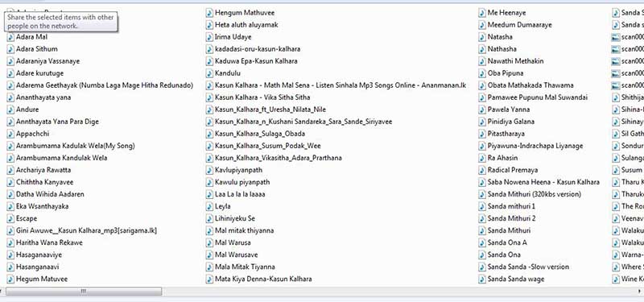Select the Adara Mal music file icon
Screen dimensions: 644x302
pos(10,37)
